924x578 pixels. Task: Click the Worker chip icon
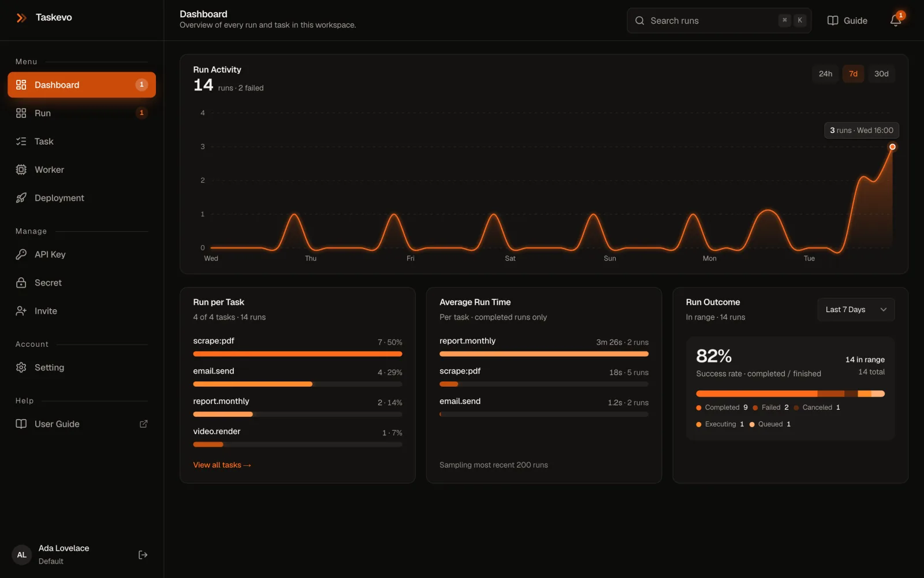(x=21, y=170)
